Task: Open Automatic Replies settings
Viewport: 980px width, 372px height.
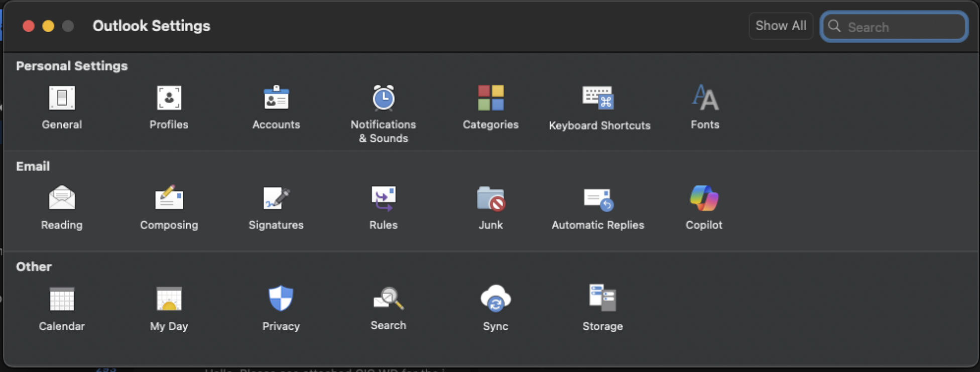Action: coord(597,208)
